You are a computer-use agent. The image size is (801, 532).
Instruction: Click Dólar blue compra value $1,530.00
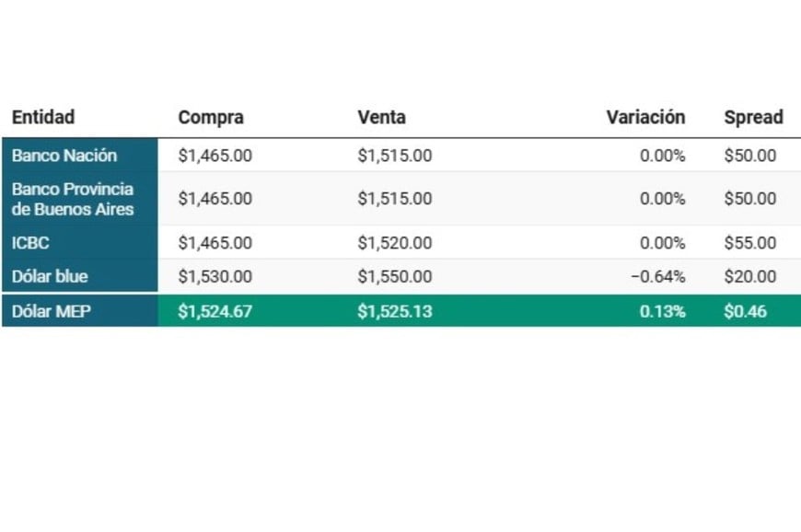point(215,277)
